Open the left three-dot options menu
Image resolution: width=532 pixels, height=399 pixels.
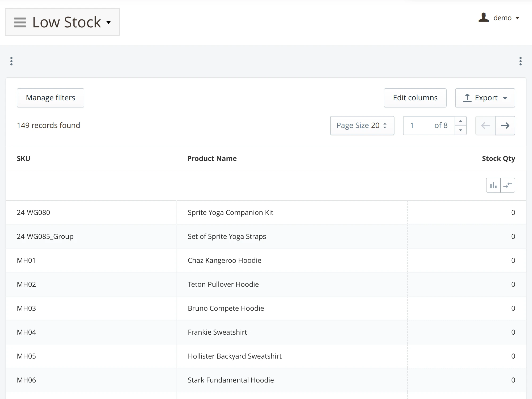pyautogui.click(x=11, y=61)
